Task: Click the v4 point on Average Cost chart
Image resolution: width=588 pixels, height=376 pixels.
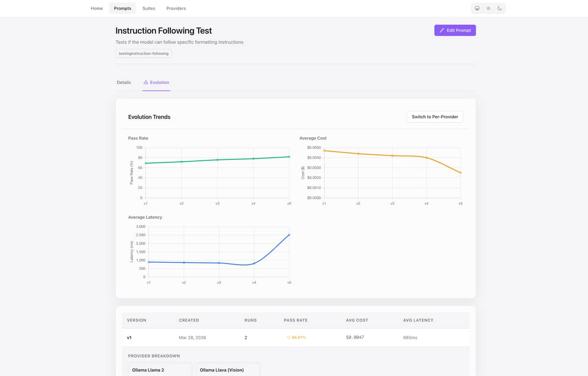Action: click(x=426, y=158)
